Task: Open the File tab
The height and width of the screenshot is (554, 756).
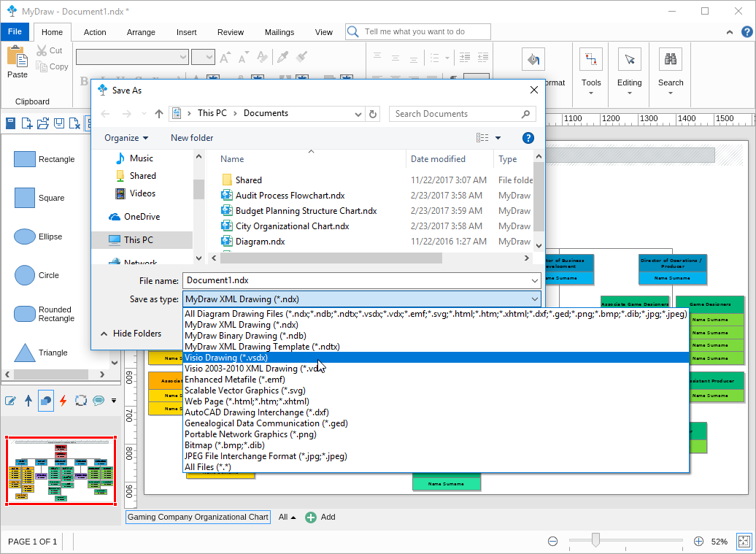Action: tap(15, 32)
